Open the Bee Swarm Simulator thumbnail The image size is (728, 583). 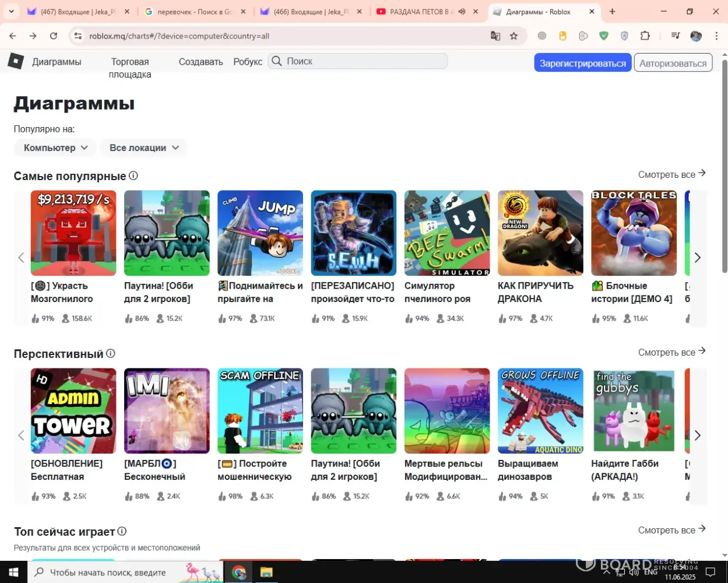pyautogui.click(x=447, y=233)
